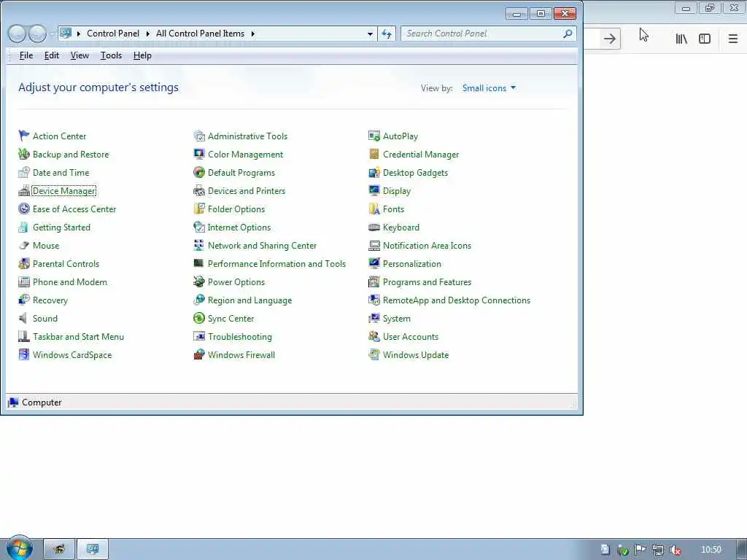This screenshot has height=560, width=747.
Task: Open the Troubleshooting link
Action: click(x=239, y=337)
